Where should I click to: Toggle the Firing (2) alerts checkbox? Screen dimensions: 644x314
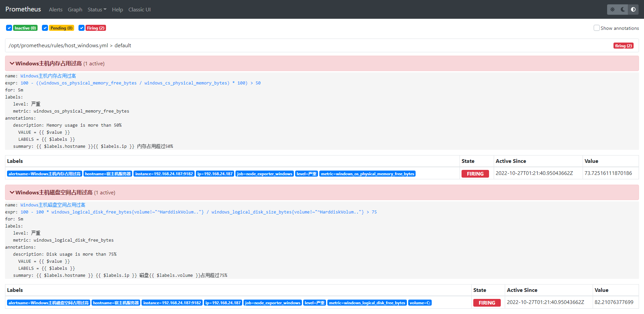(82, 28)
